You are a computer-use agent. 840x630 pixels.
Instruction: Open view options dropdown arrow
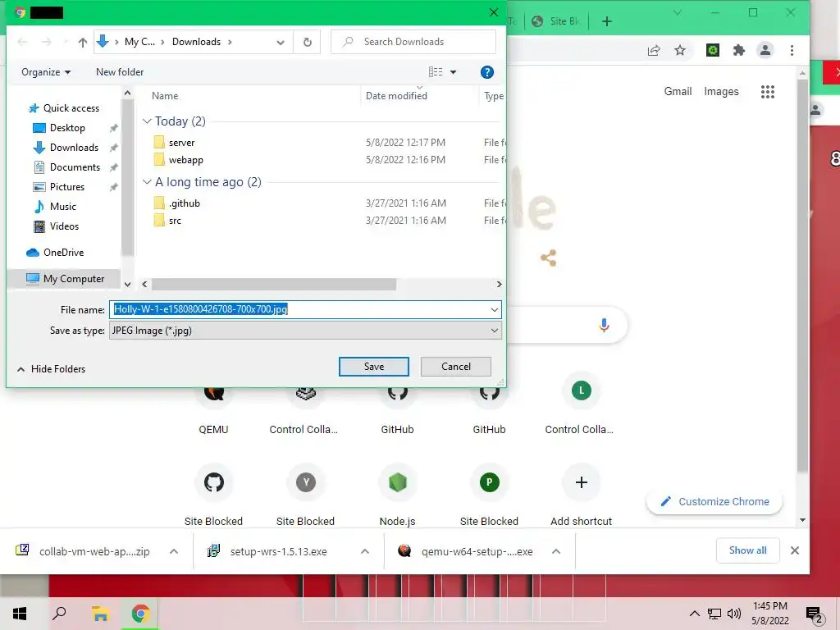pyautogui.click(x=453, y=72)
